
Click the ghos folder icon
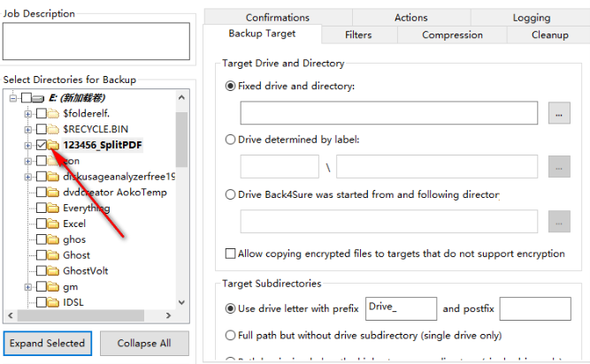coord(54,239)
